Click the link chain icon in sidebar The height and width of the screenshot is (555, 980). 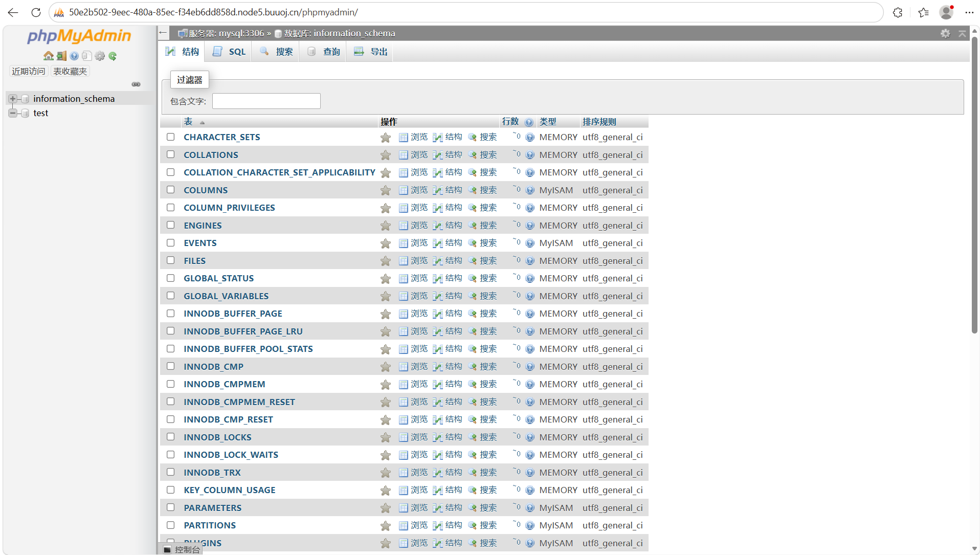click(136, 84)
